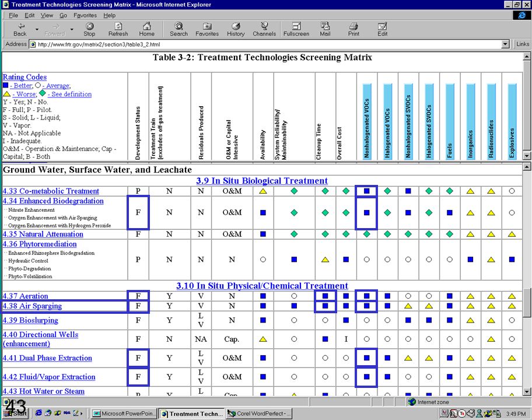Open the File menu

click(x=13, y=15)
